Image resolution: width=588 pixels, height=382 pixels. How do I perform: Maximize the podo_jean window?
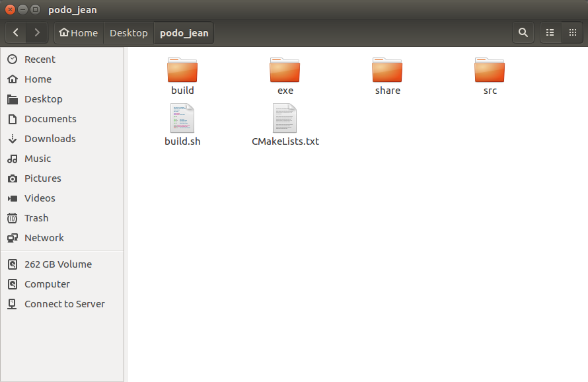click(x=35, y=10)
